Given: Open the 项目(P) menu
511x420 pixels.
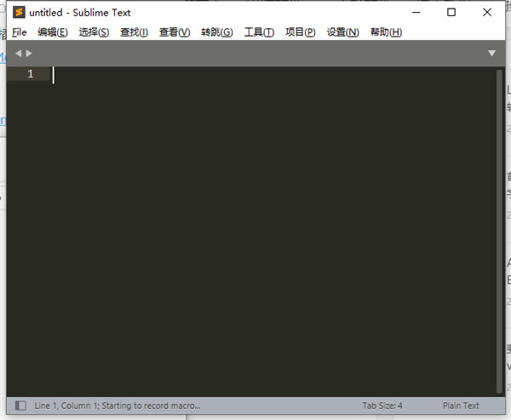Looking at the screenshot, I should [300, 32].
